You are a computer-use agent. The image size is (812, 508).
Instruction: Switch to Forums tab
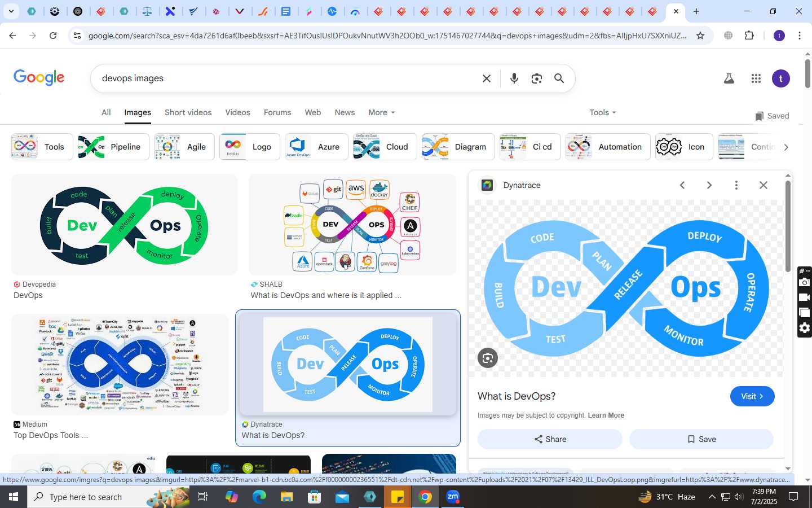(x=277, y=112)
